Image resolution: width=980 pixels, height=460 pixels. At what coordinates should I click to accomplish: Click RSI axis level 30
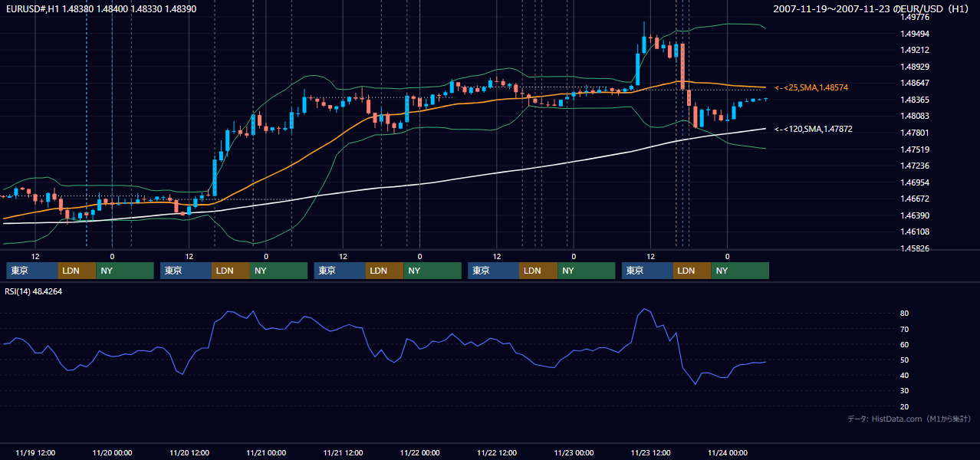click(905, 391)
